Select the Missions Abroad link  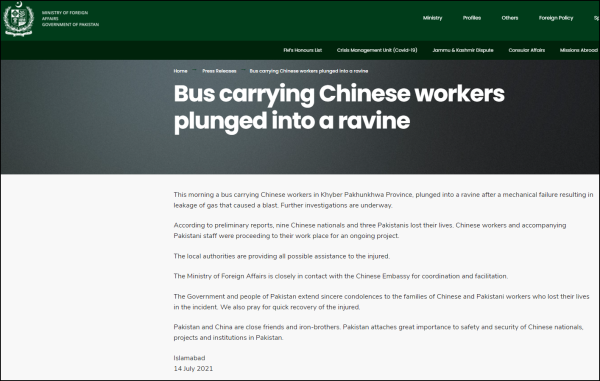[x=579, y=50]
